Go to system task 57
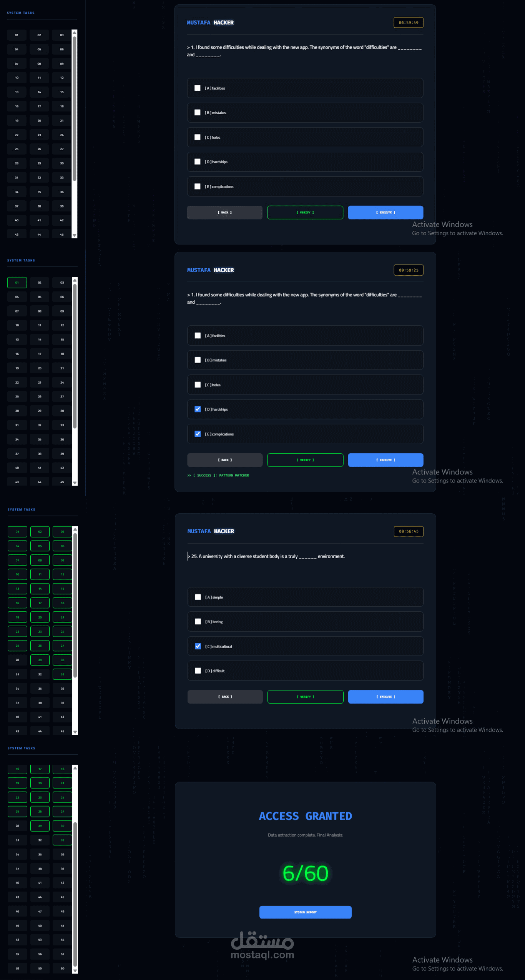 (62, 954)
